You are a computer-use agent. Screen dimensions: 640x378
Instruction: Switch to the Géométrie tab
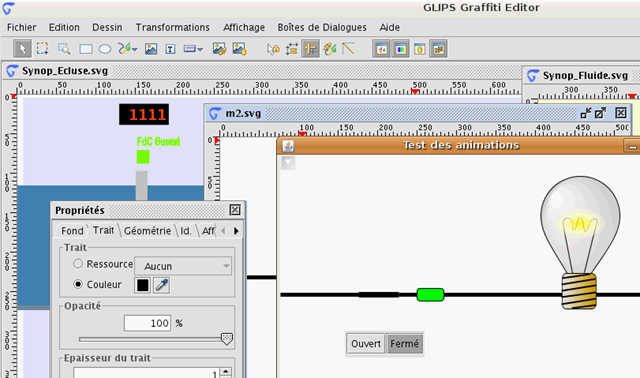(x=147, y=231)
